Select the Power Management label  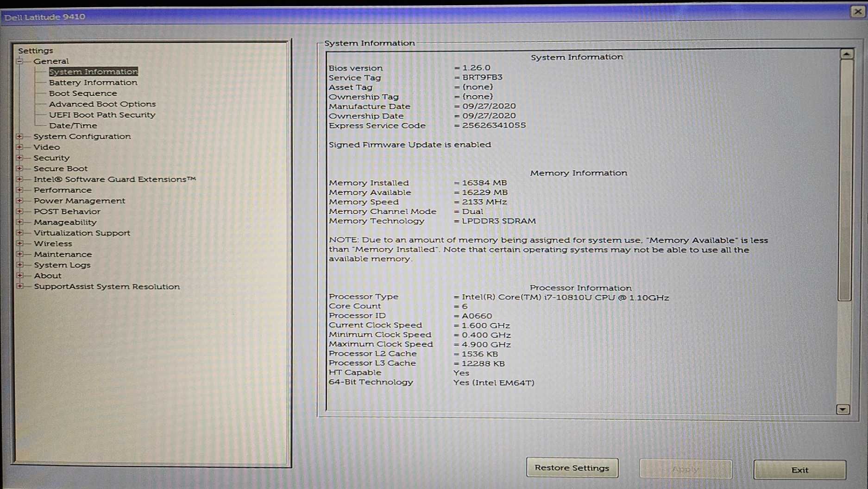79,201
